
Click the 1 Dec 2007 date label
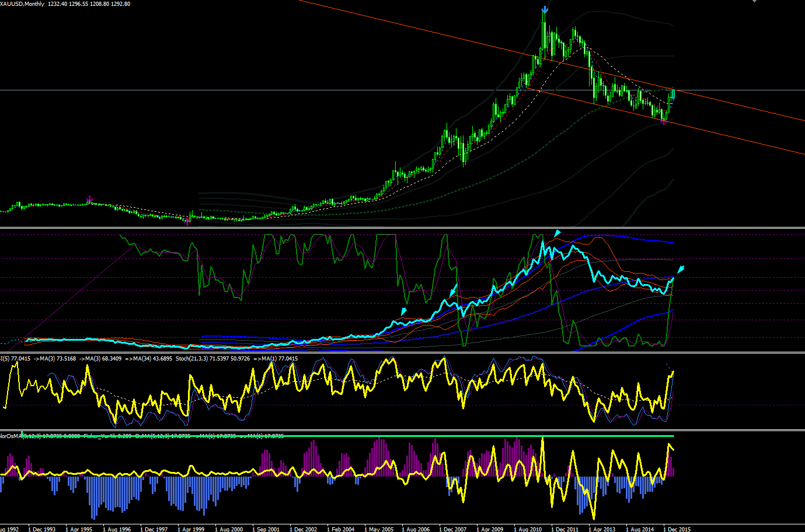tap(453, 529)
